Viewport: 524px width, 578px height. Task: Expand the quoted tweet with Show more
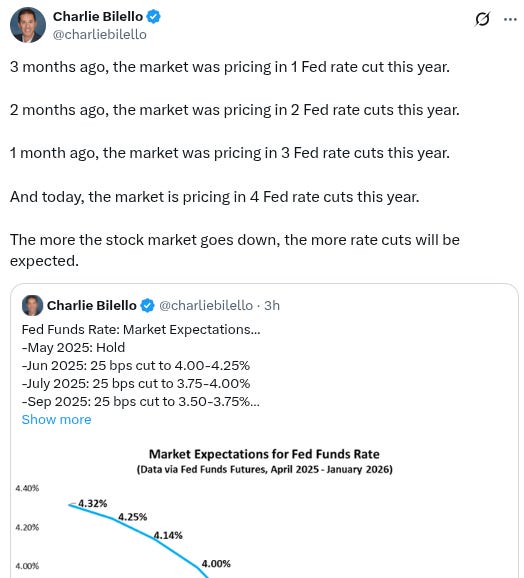(56, 419)
